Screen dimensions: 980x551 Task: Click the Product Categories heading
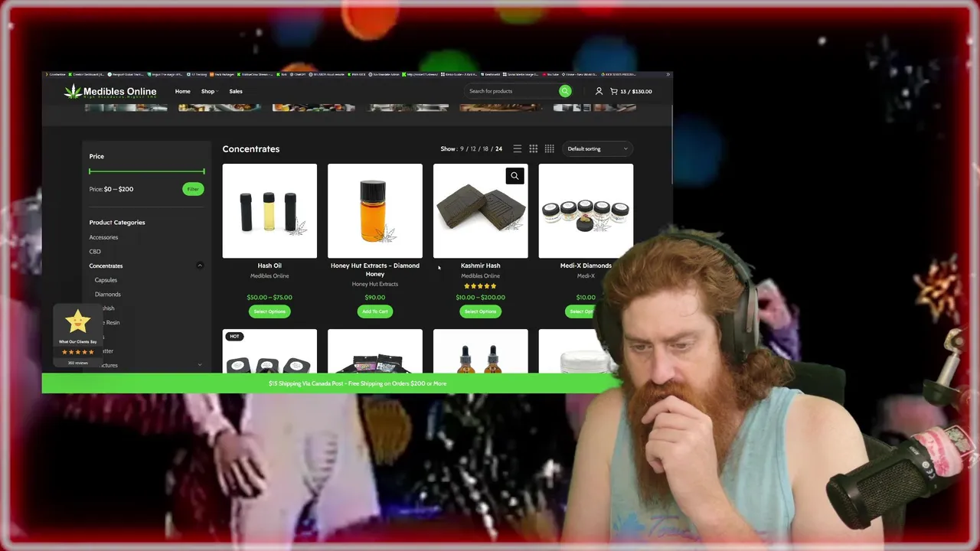click(117, 223)
